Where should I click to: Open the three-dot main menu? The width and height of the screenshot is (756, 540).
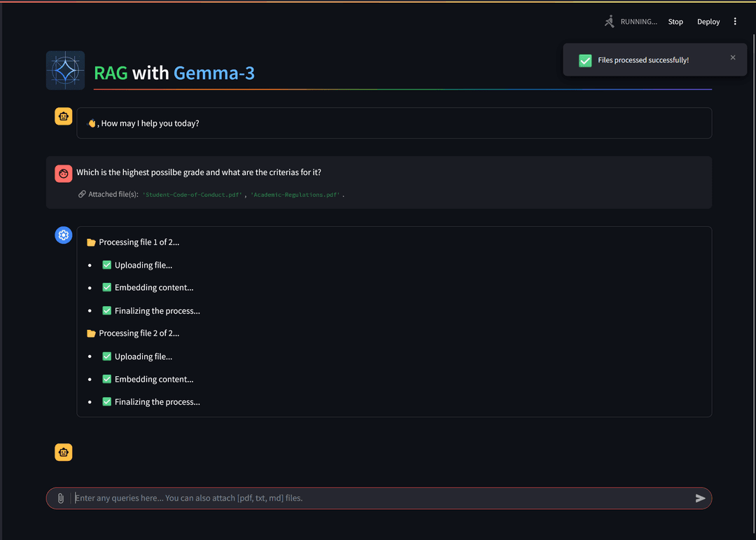[x=735, y=21]
